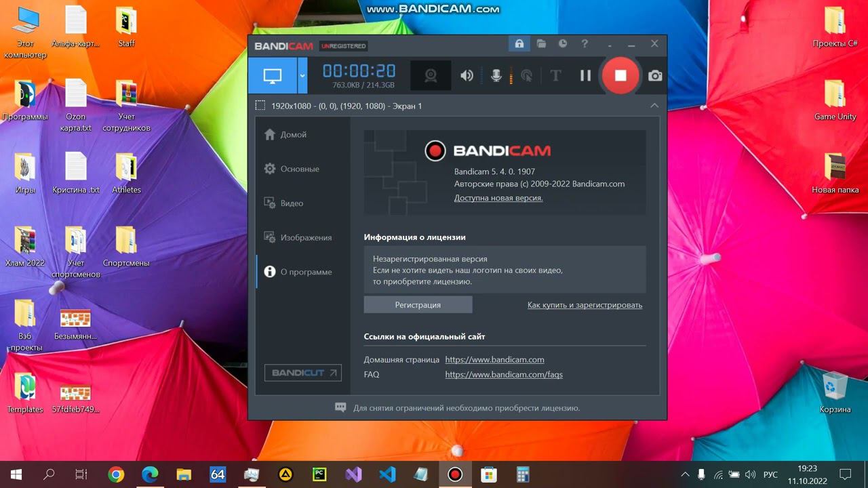
Task: Open the taskbar volume control
Action: click(750, 474)
